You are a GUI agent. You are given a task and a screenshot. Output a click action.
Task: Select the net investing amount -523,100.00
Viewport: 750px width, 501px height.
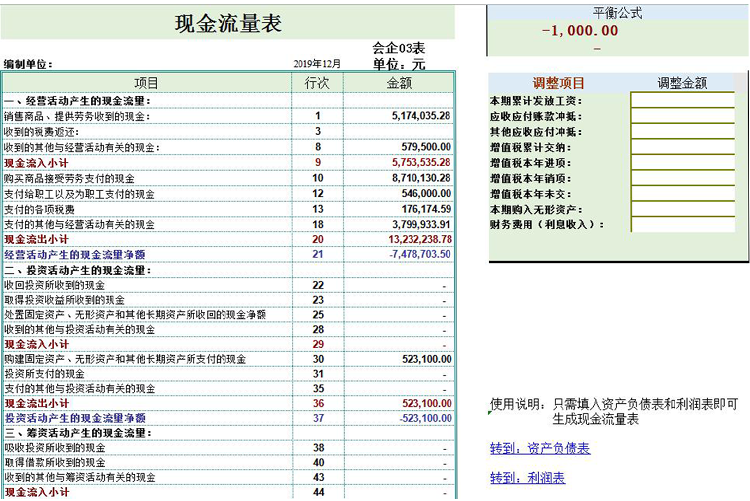tap(425, 418)
